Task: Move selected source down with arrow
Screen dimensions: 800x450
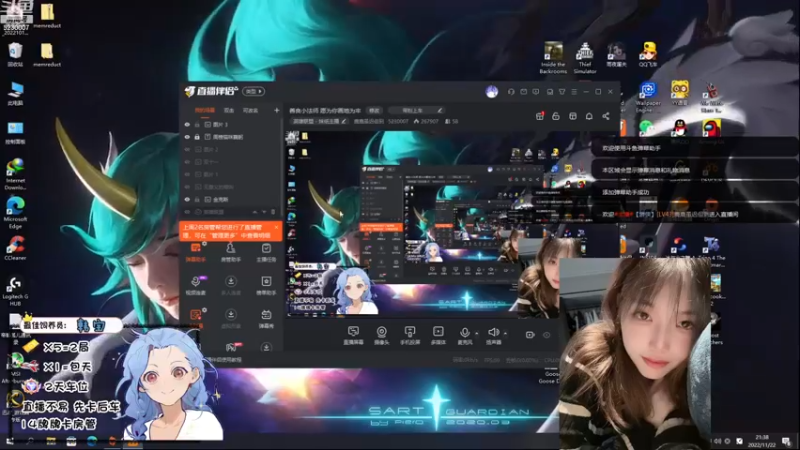Action: 264,212
